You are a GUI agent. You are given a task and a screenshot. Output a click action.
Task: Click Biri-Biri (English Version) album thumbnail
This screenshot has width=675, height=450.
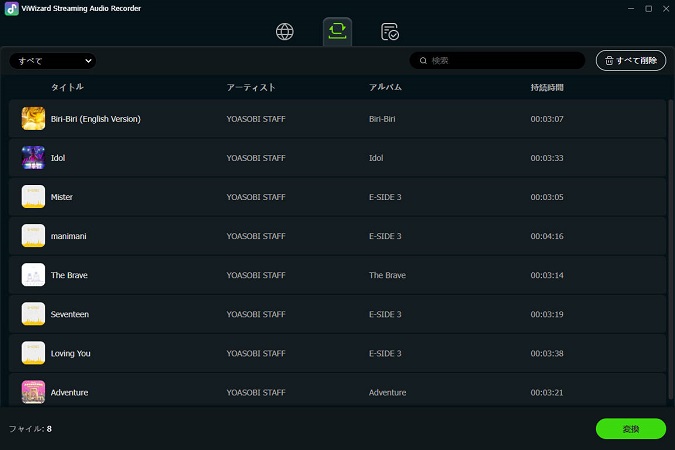(x=33, y=118)
